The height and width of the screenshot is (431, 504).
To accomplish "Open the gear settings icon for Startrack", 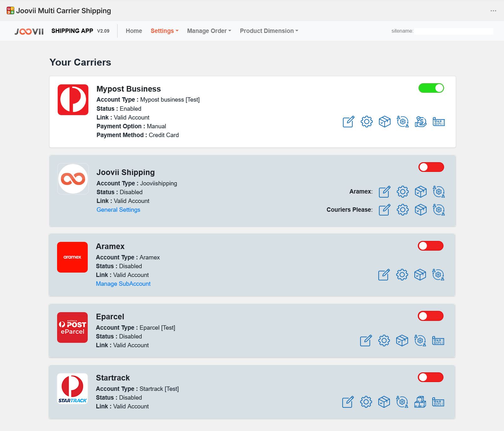I will (366, 402).
